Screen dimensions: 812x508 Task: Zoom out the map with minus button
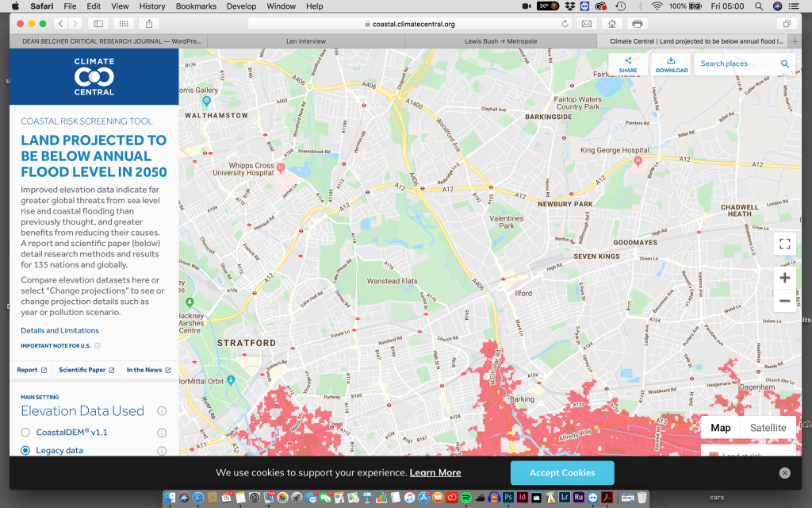click(x=784, y=301)
